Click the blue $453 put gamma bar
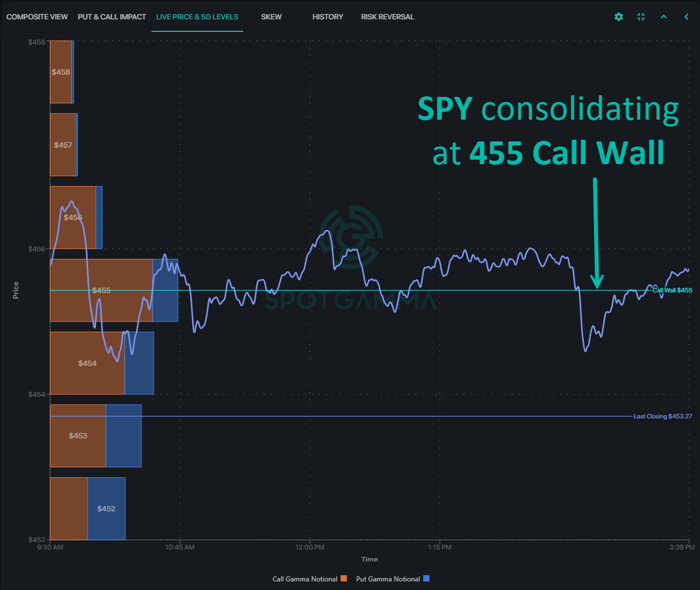This screenshot has height=590, width=700. pos(124,436)
